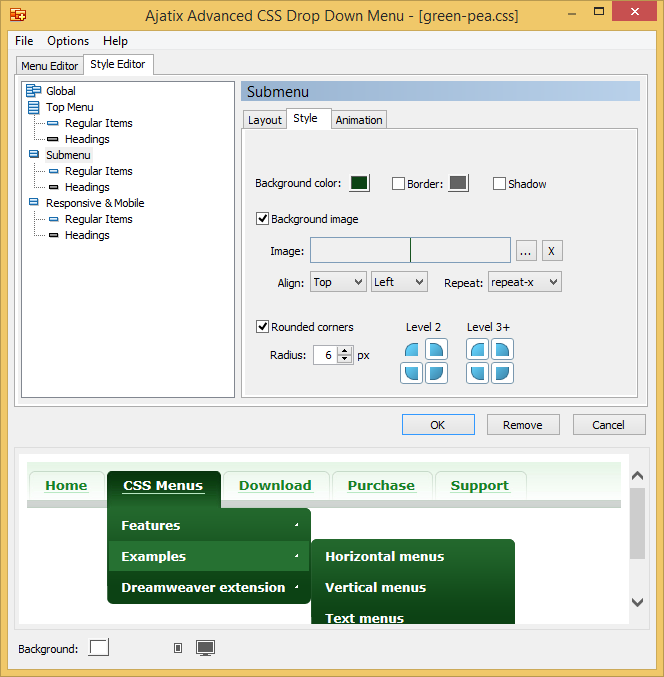This screenshot has height=677, width=664.
Task: Toggle Level 2 top-left rounded corner
Action: [x=411, y=350]
